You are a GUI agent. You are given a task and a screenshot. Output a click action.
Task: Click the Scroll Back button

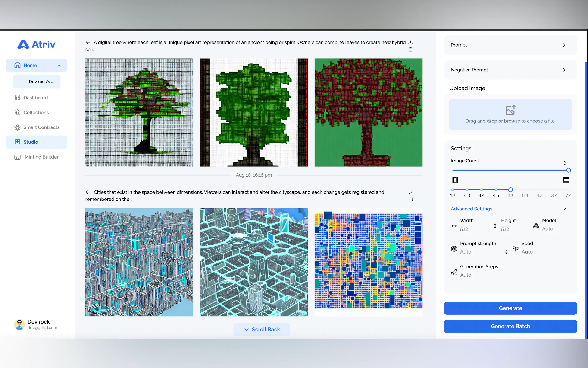[x=262, y=329]
